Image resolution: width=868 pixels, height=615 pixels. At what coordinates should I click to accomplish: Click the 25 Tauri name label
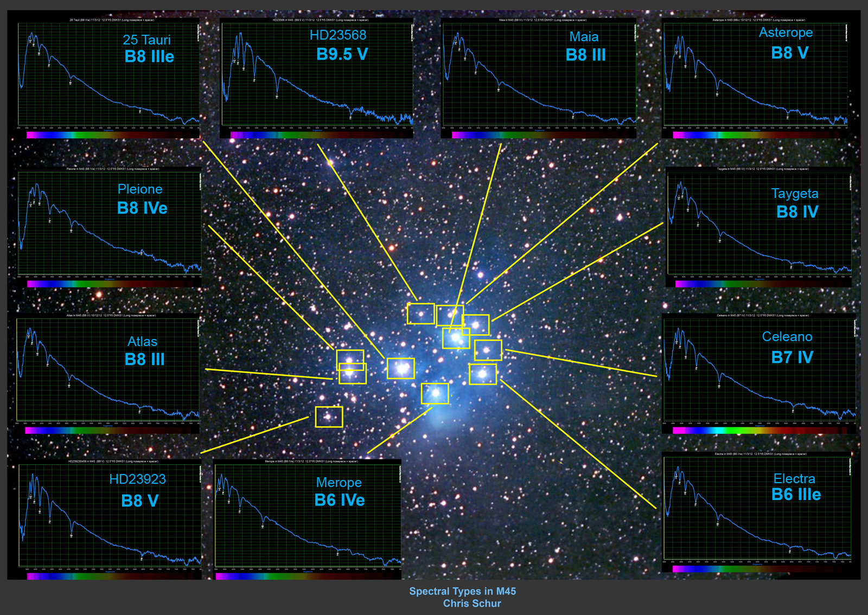146,40
